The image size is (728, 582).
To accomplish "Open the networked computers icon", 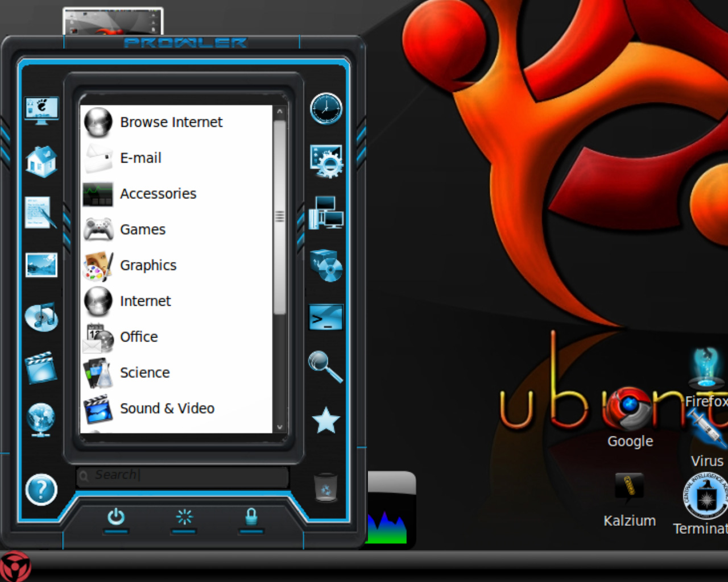I will [326, 213].
